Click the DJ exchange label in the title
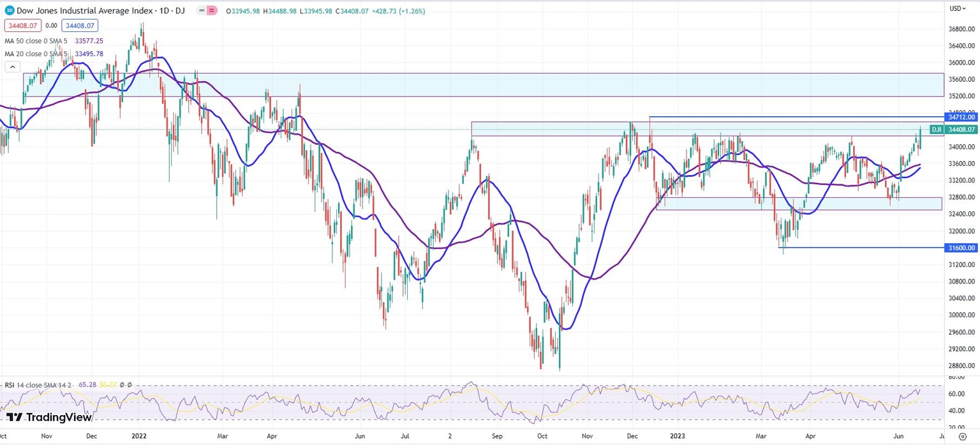The image size is (980, 447). pos(181,11)
